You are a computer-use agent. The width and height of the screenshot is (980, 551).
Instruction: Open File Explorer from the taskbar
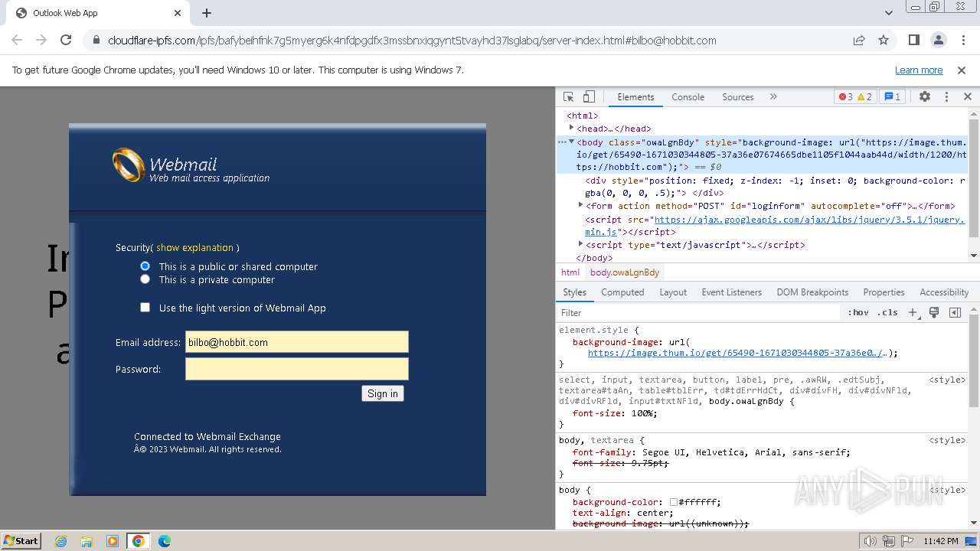(87, 541)
